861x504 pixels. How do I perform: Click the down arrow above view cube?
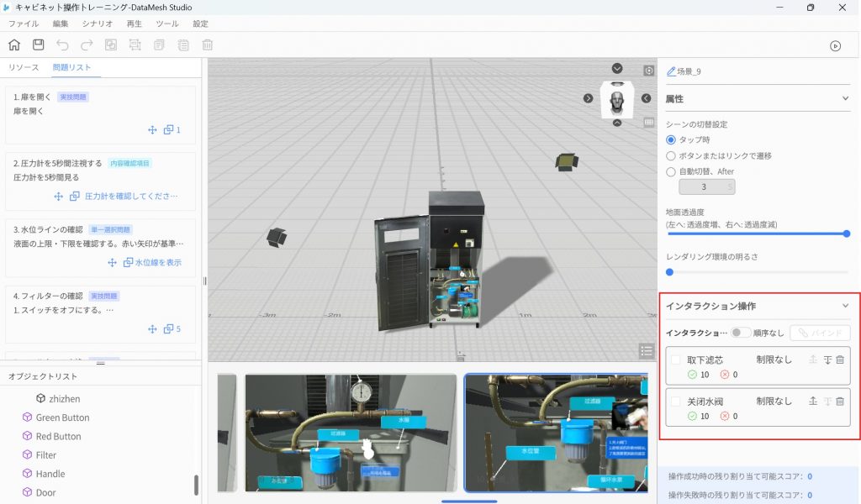tap(617, 68)
